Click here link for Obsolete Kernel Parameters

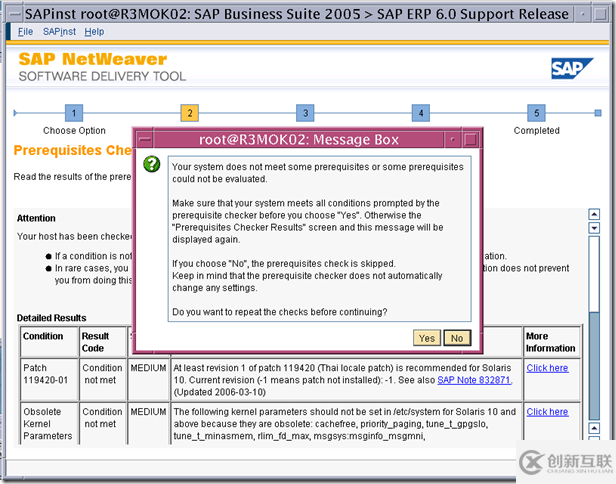pyautogui.click(x=547, y=412)
